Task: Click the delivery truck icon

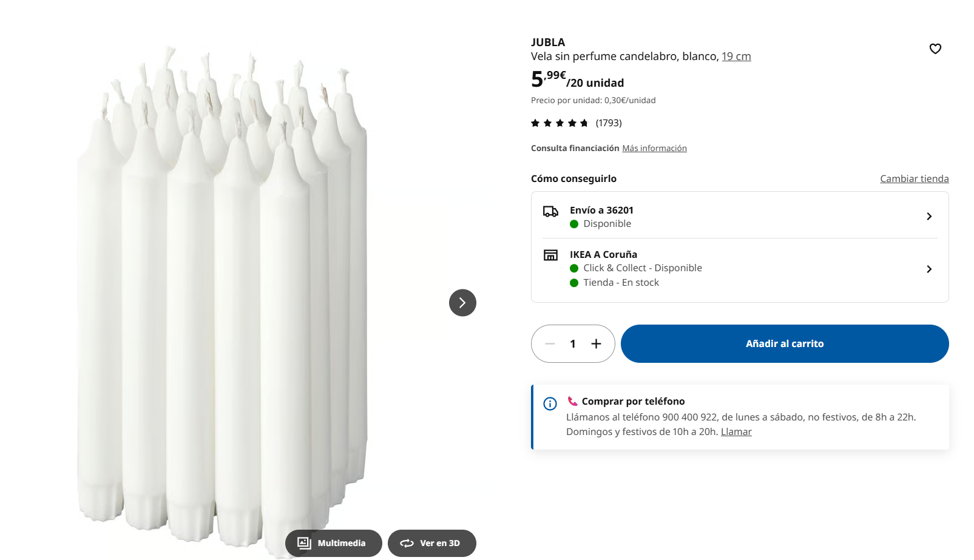Action: (550, 212)
